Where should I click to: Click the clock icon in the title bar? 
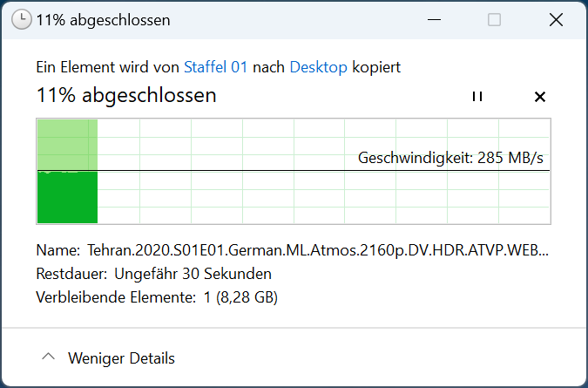click(21, 19)
